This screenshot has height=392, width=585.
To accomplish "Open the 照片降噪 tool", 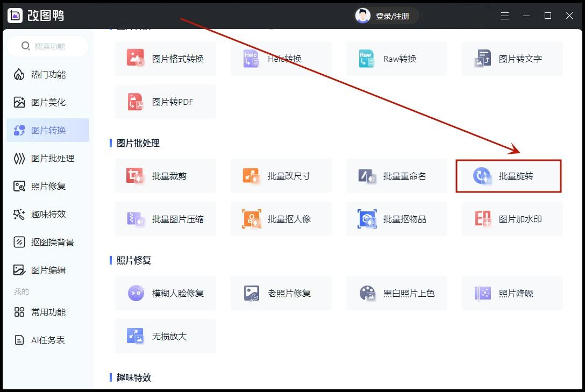I will point(512,293).
